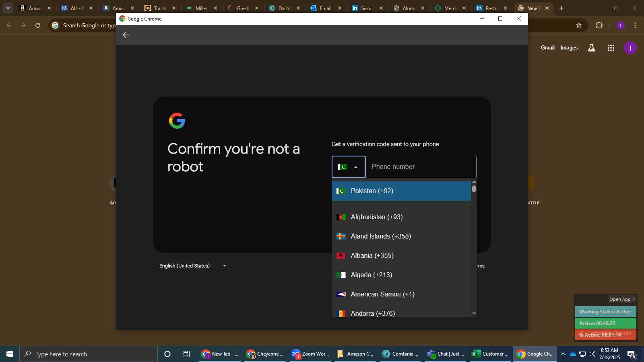Click the Type here to search box
This screenshot has width=644, height=362.
[x=89, y=354]
